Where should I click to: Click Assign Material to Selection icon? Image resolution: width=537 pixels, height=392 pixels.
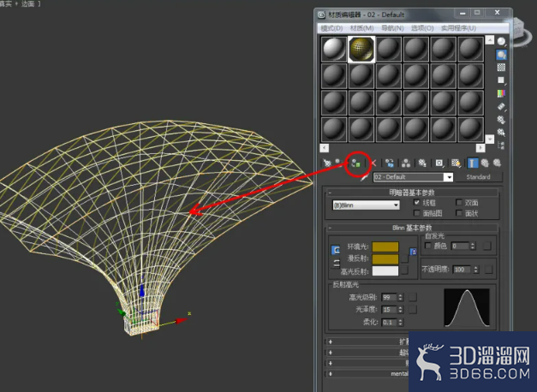pos(356,163)
